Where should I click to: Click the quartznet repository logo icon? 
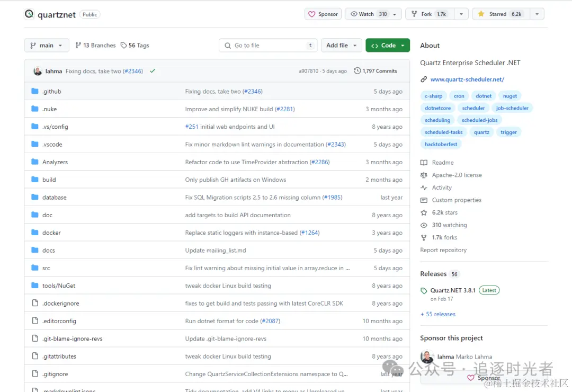(x=29, y=14)
